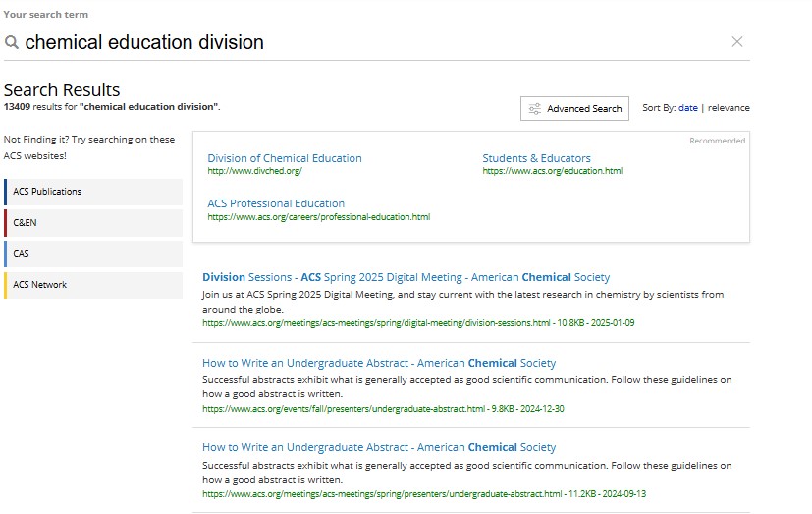Click the Advanced Search sliders icon

534,109
